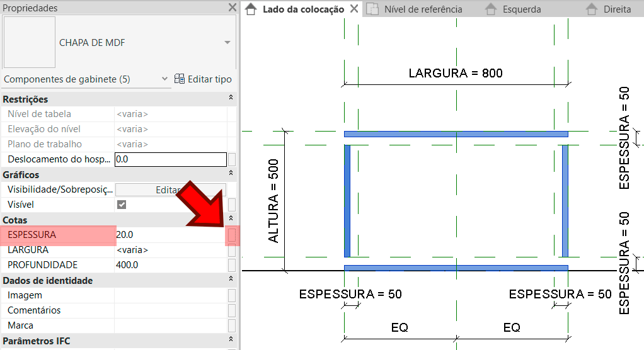Viewport: 644px width, 350px height.
Task: Click the ESPESSURA value 20.0 field
Action: click(170, 235)
